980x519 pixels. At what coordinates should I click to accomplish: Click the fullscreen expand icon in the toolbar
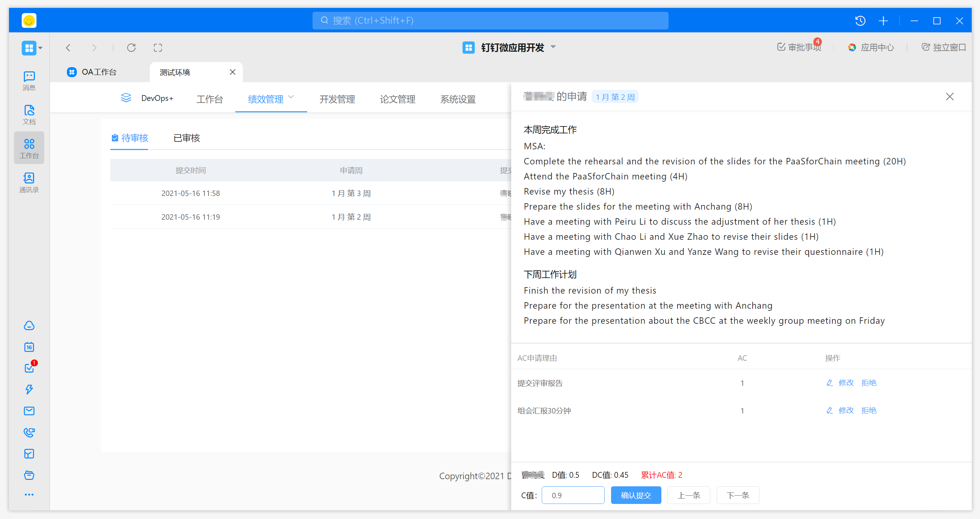coord(157,47)
